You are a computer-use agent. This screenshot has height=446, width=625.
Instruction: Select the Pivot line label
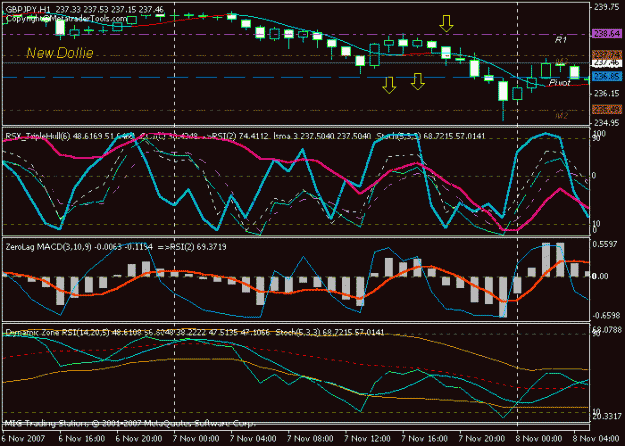560,83
